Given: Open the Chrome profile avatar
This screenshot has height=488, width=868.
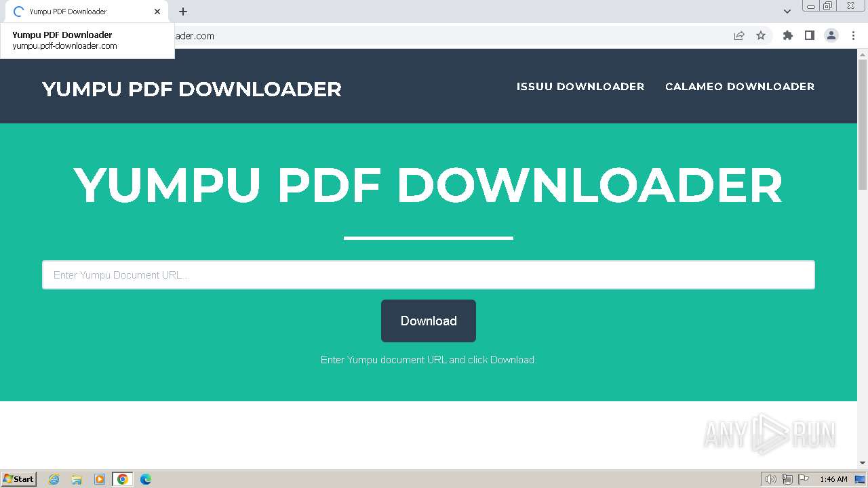Looking at the screenshot, I should 831,36.
